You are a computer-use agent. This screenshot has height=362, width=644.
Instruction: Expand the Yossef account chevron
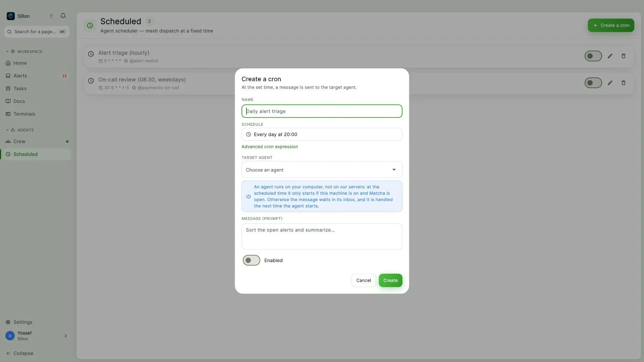tap(65, 336)
